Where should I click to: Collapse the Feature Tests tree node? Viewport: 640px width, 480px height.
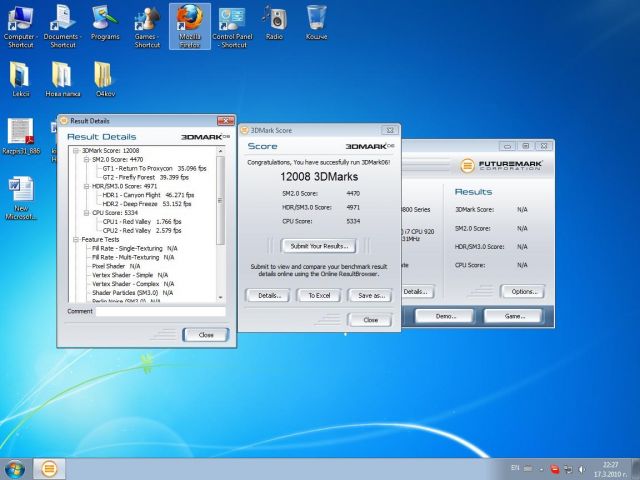pos(76,240)
